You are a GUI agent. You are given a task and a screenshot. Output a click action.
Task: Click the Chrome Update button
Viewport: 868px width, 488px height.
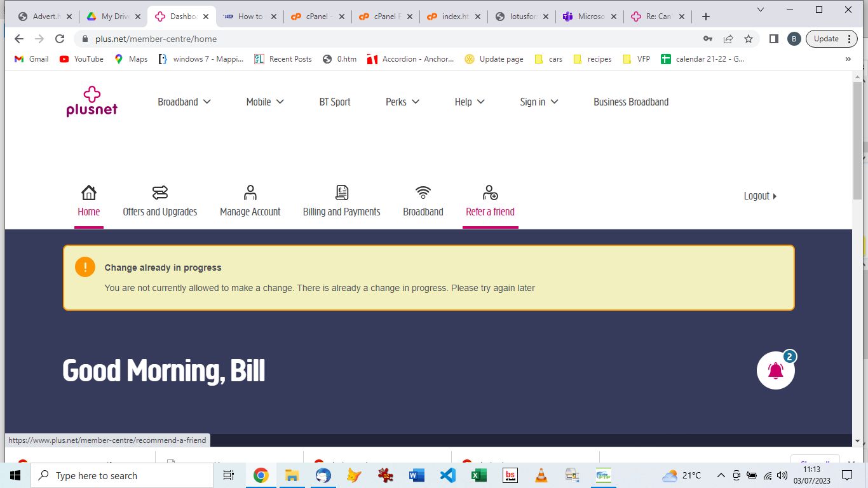826,39
